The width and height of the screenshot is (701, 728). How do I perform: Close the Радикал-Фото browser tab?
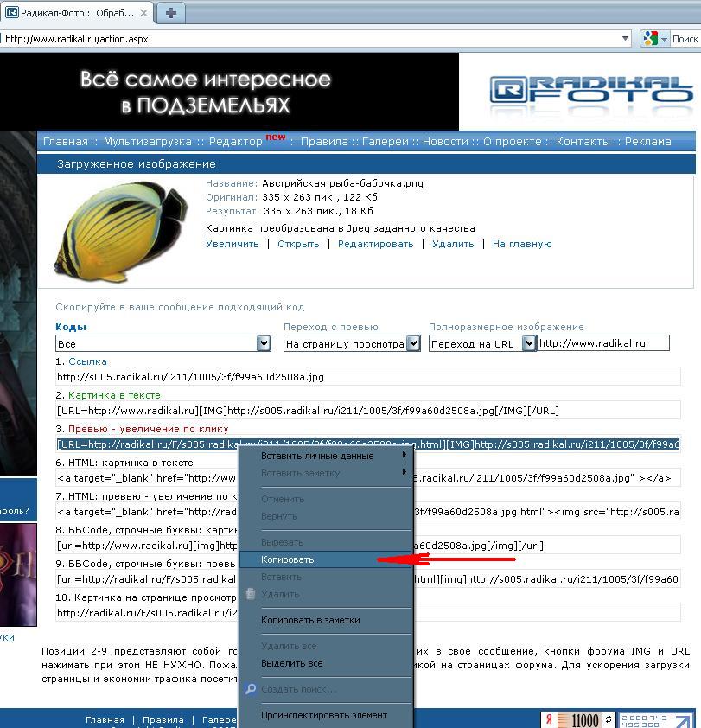pyautogui.click(x=144, y=13)
